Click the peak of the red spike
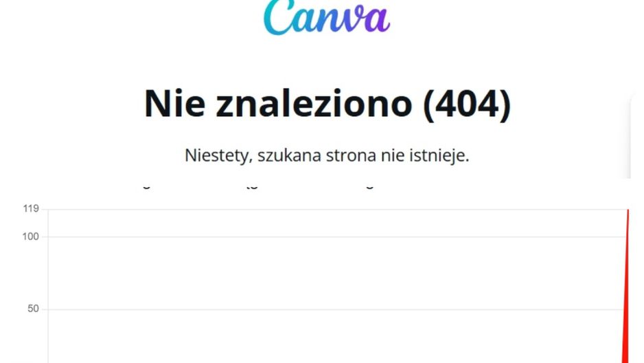The image size is (644, 363). pyautogui.click(x=628, y=210)
